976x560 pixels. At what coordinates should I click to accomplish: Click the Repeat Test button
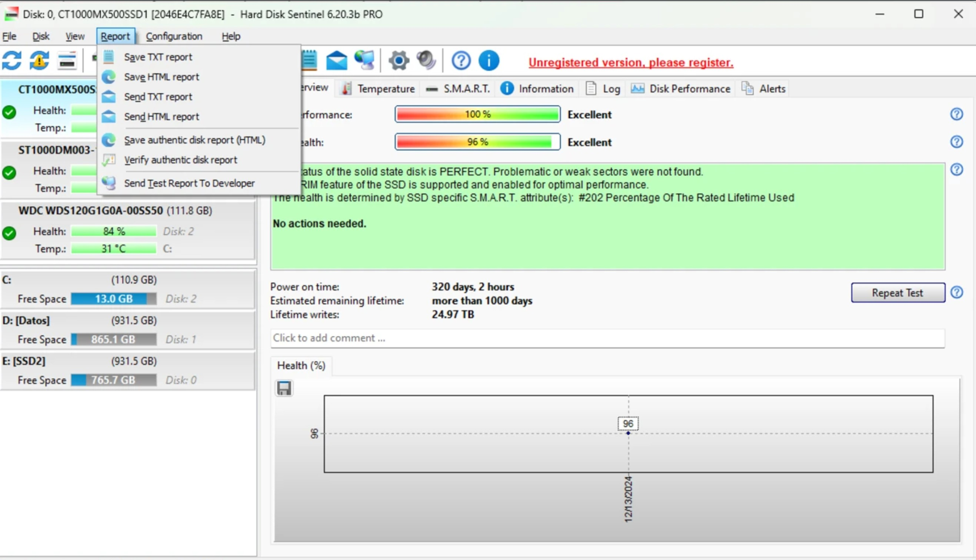pos(898,293)
